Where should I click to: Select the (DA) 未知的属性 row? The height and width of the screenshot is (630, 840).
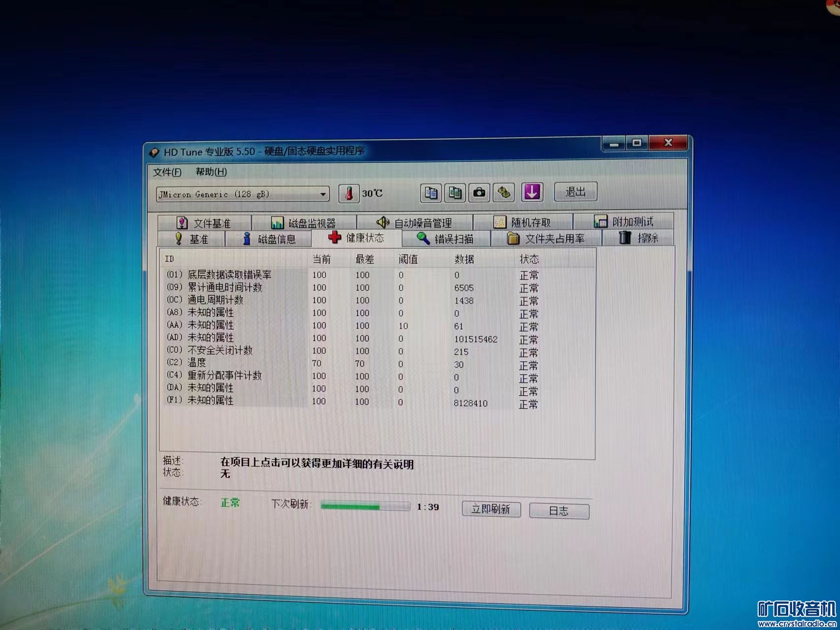353,388
